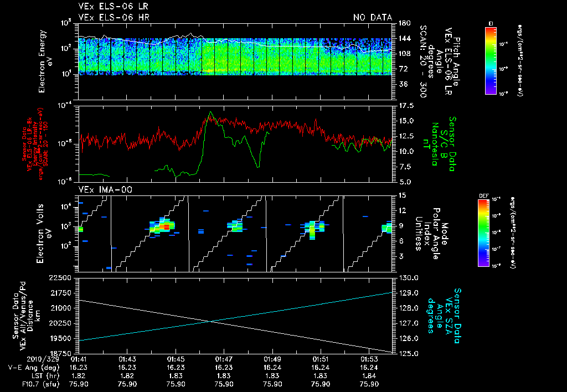Click the 01:53 time tick label
The image size is (567, 392).
[369, 359]
